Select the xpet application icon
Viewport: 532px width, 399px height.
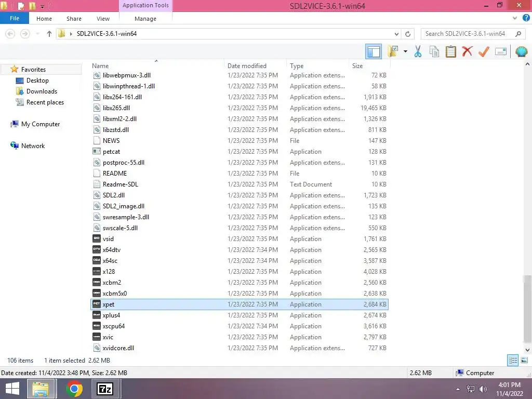click(x=97, y=303)
